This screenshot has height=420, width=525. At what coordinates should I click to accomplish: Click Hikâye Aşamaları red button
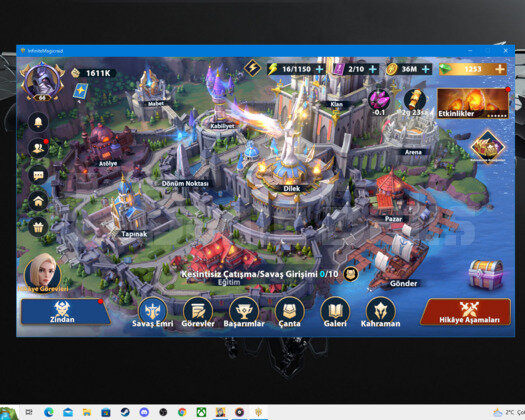(466, 312)
